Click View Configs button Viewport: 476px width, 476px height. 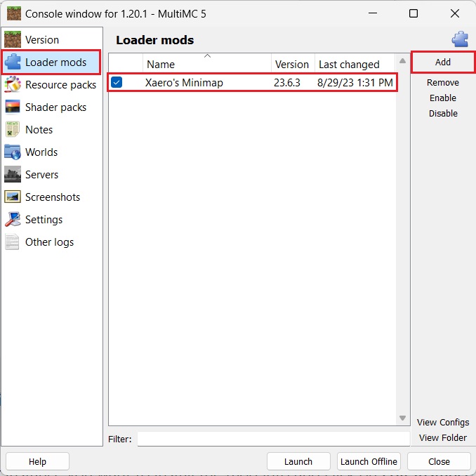coord(442,422)
